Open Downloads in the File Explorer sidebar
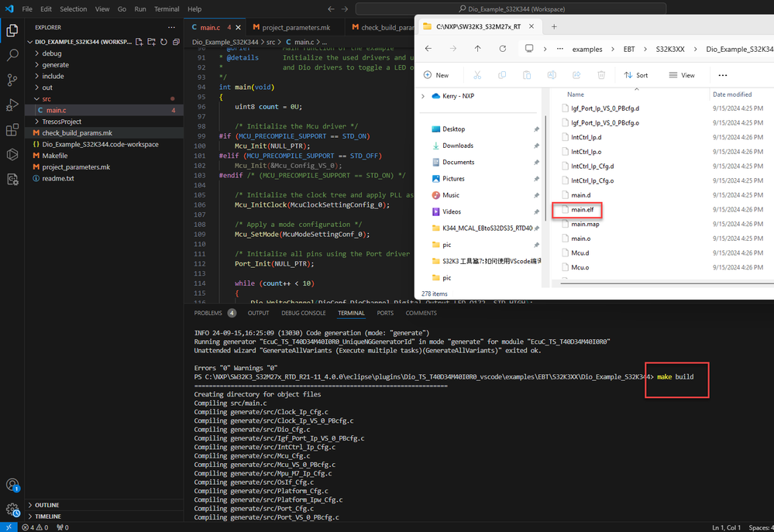Viewport: 774px width, 532px height. [458, 146]
